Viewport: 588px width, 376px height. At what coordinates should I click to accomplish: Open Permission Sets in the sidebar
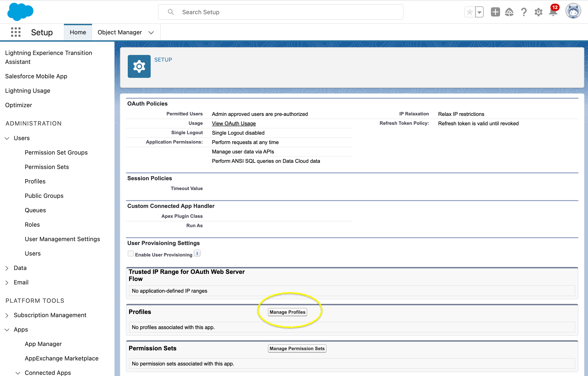47,167
